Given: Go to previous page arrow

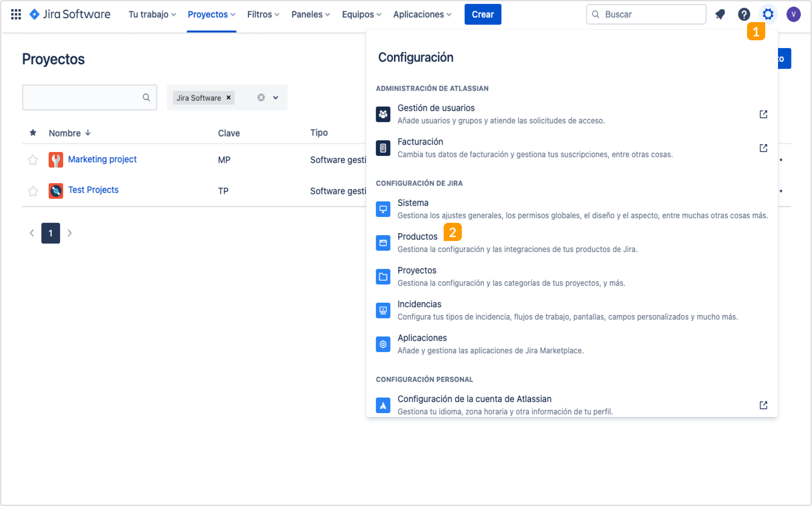Looking at the screenshot, I should pyautogui.click(x=32, y=233).
